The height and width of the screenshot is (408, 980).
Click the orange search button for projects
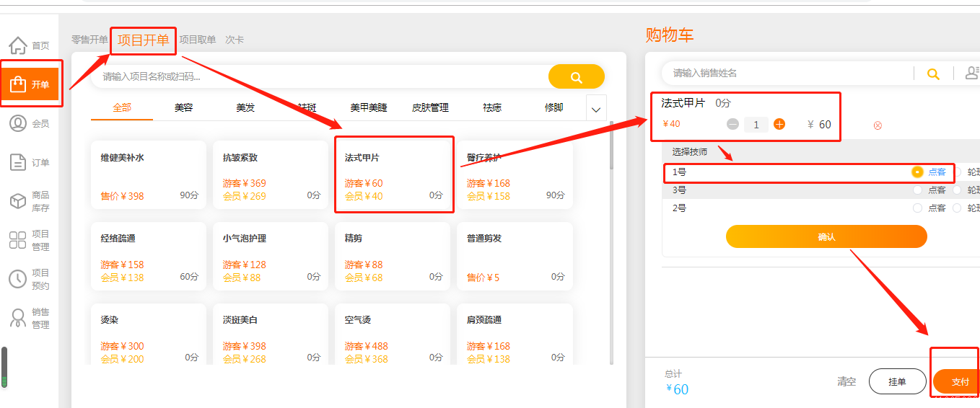pos(576,77)
